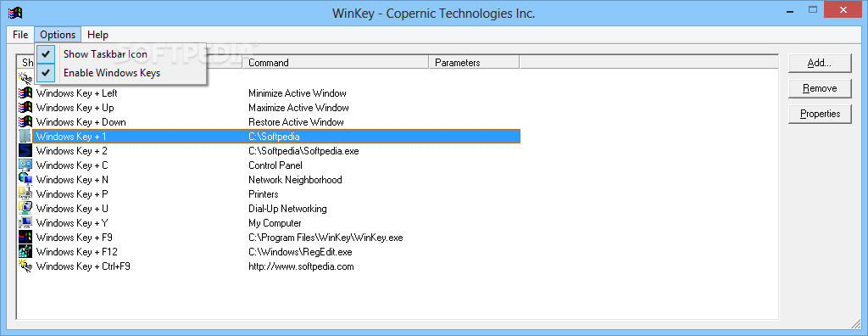Open Properties for the selected shortcut
Screen dimensions: 868x336
pos(820,114)
